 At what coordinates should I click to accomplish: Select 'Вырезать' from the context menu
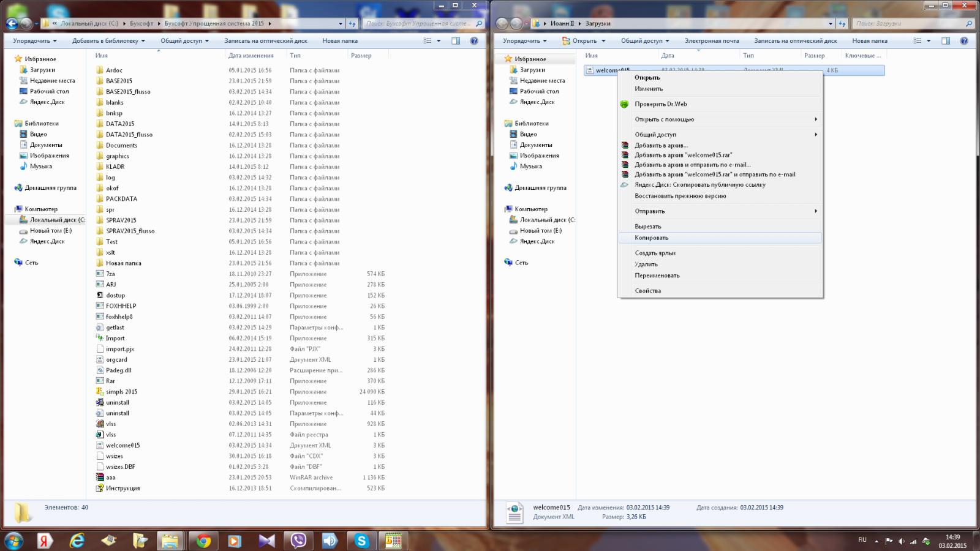pyautogui.click(x=647, y=227)
